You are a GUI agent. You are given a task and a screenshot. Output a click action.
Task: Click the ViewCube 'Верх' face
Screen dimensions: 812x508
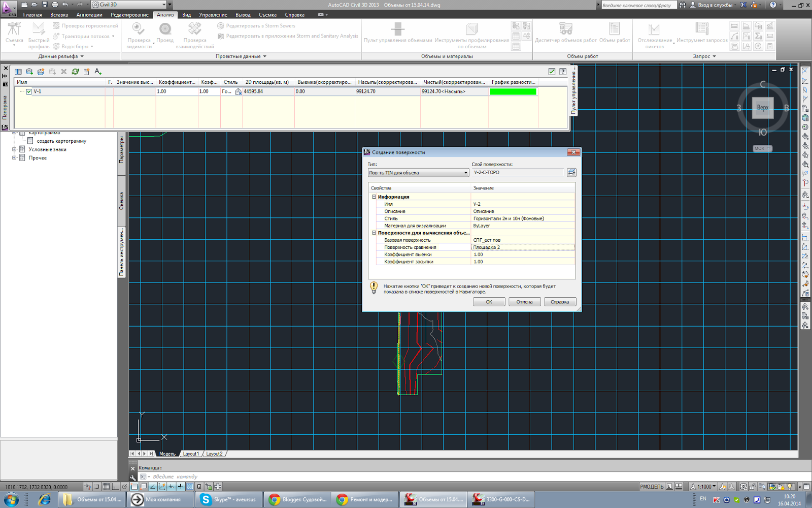pos(762,108)
